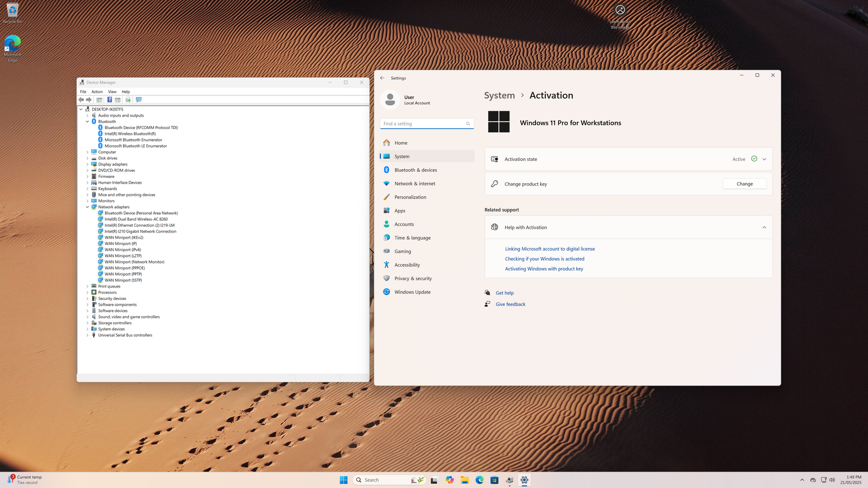Select Bluetooth Device (RFCOMM Protocol TDI)
Screen dimensions: 868x488
point(141,127)
